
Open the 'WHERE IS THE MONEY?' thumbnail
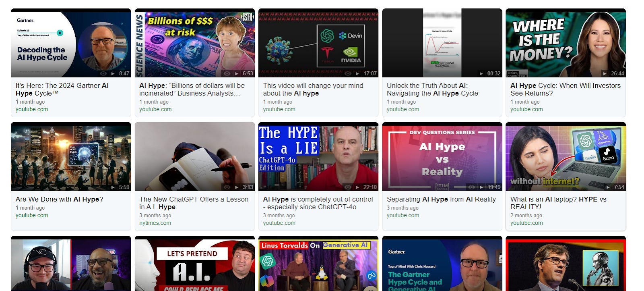pyautogui.click(x=566, y=43)
